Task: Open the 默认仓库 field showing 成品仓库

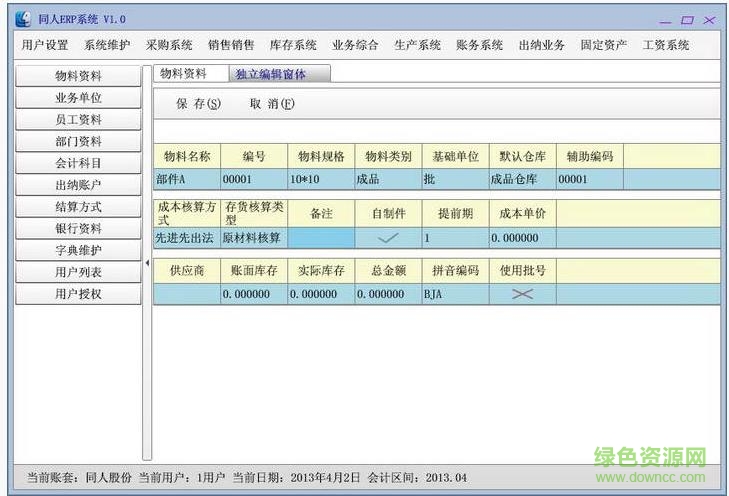Action: coord(523,179)
